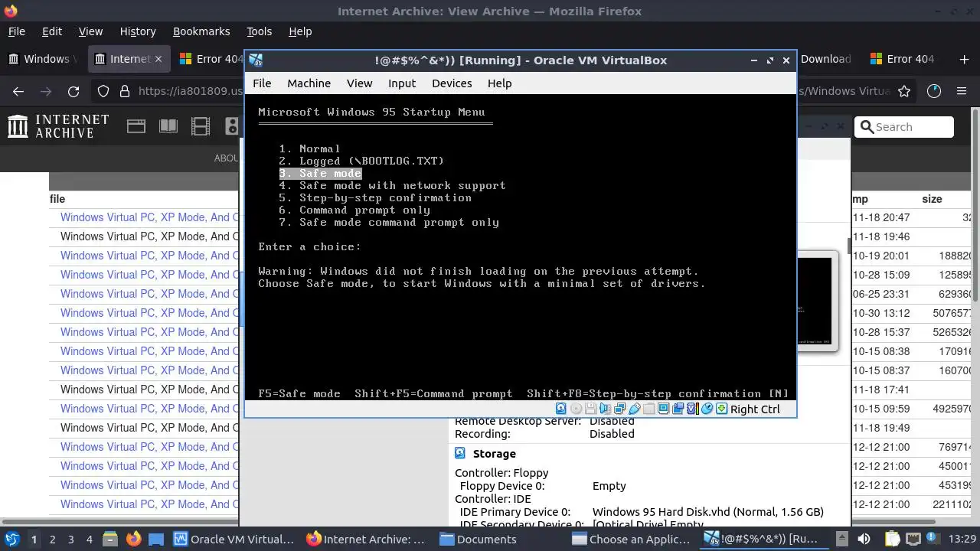Open VirtualBox VM View menu
This screenshot has height=551, width=980.
359,83
